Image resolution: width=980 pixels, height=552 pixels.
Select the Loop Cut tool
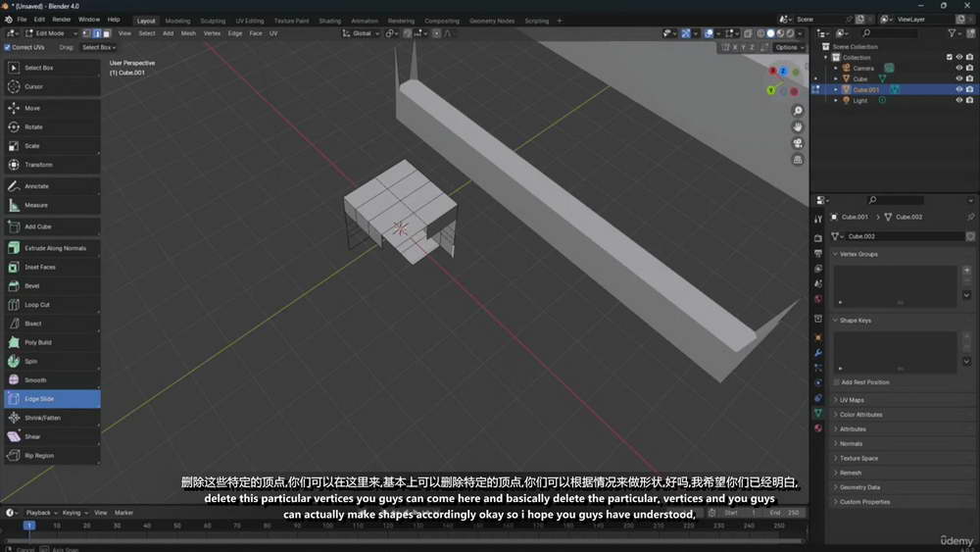[52, 305]
